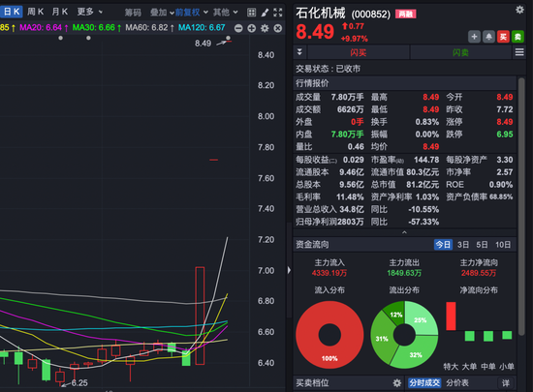Switch to the 日K daily chart tab
The image size is (533, 392).
(x=12, y=12)
